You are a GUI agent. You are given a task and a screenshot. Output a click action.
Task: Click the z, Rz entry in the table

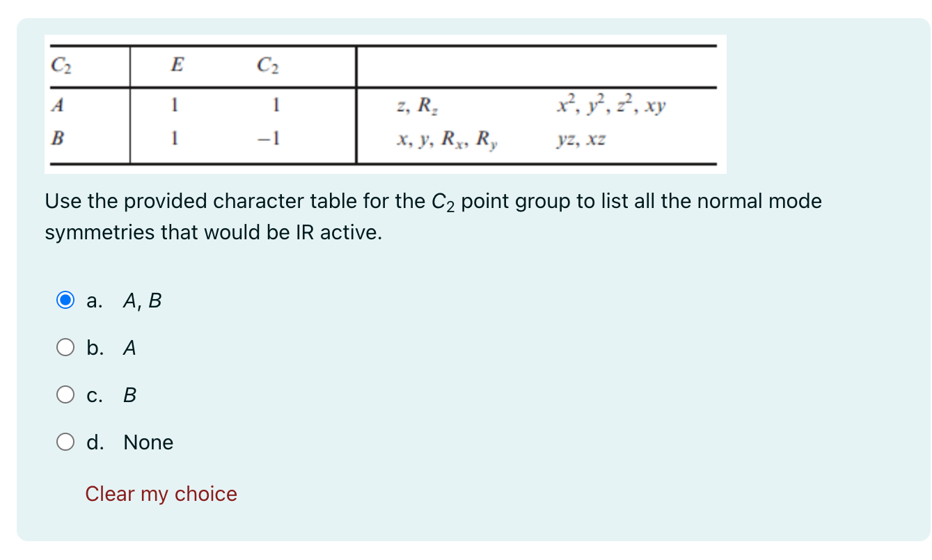pos(416,106)
